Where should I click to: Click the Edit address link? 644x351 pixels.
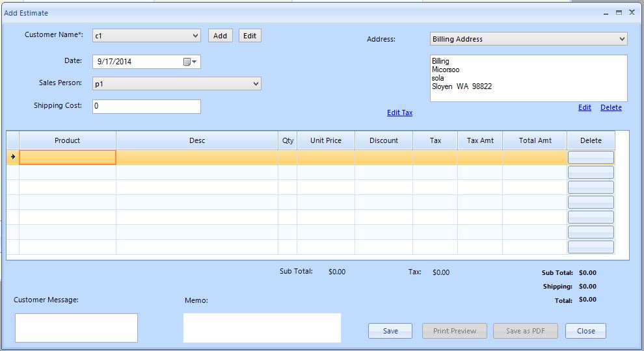coord(585,107)
